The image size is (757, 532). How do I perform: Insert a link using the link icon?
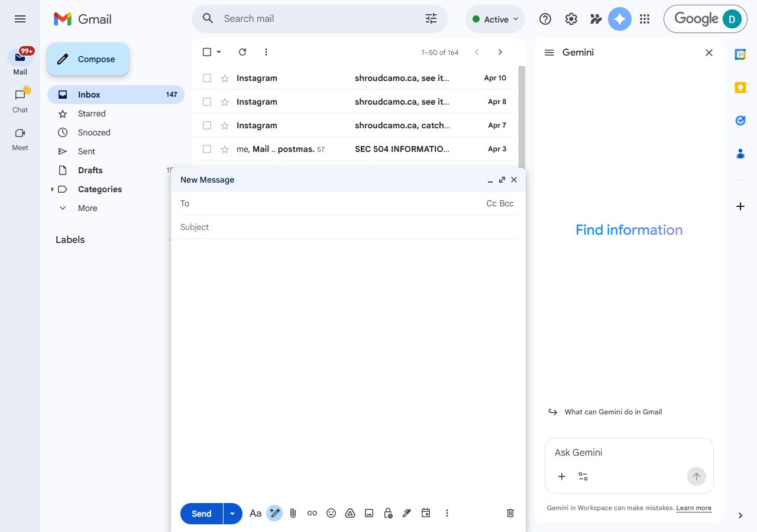tap(312, 513)
